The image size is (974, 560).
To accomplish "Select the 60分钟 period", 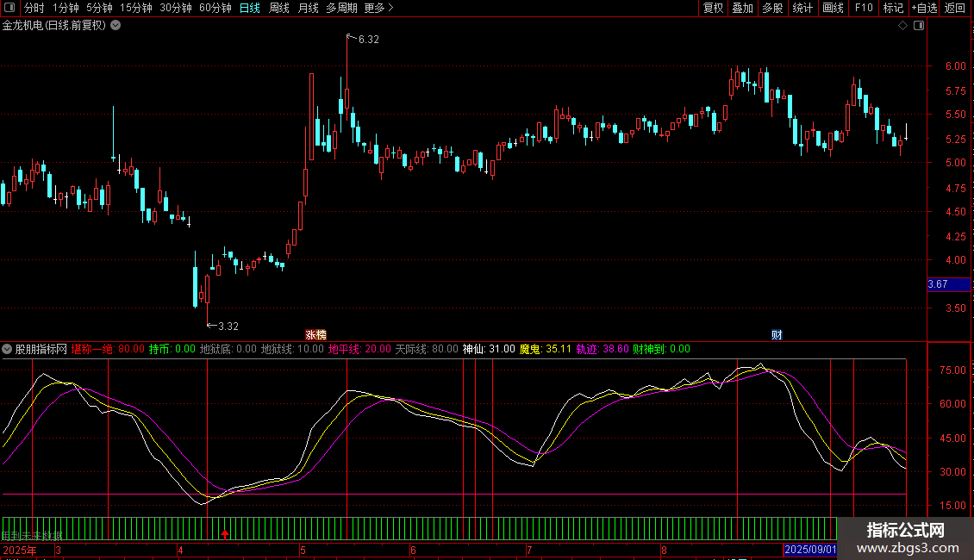I will (215, 8).
